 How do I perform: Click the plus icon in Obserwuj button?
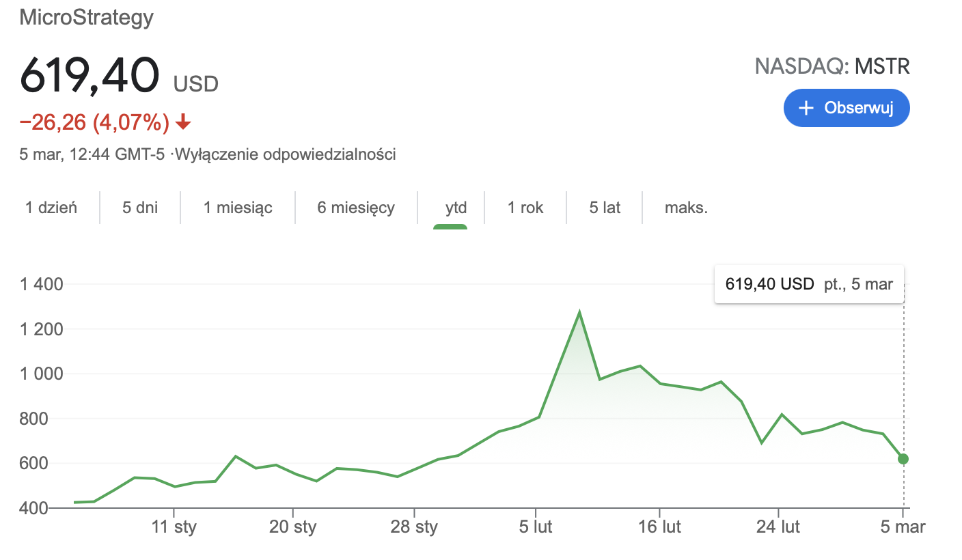click(x=806, y=108)
